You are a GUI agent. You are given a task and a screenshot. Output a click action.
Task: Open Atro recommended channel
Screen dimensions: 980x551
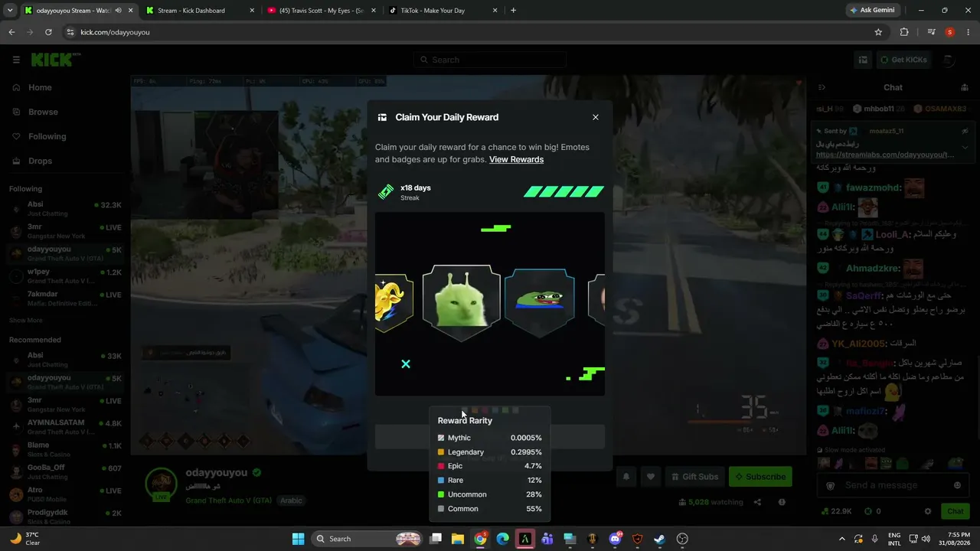click(x=65, y=494)
